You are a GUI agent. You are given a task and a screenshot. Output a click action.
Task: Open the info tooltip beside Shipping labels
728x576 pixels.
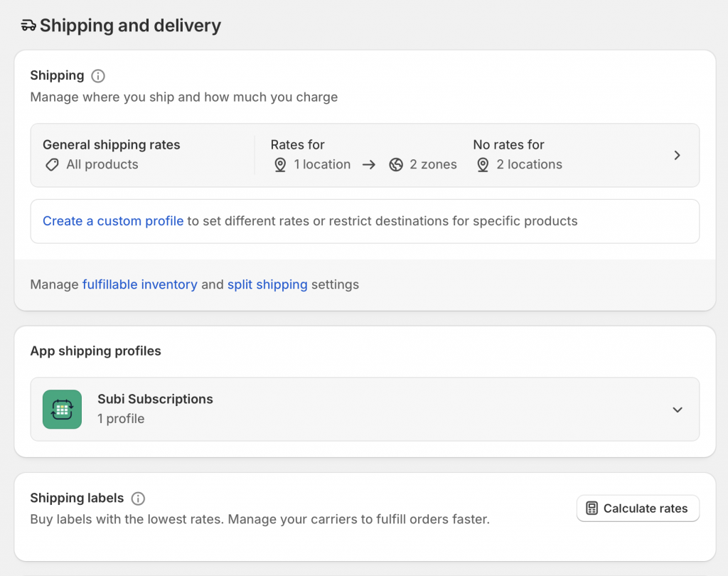pos(138,498)
